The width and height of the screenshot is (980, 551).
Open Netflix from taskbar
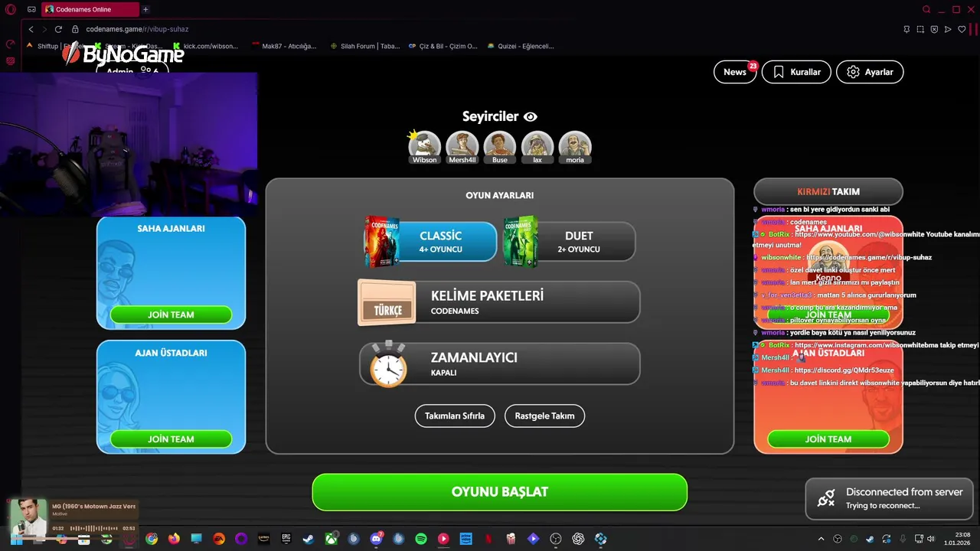488,539
